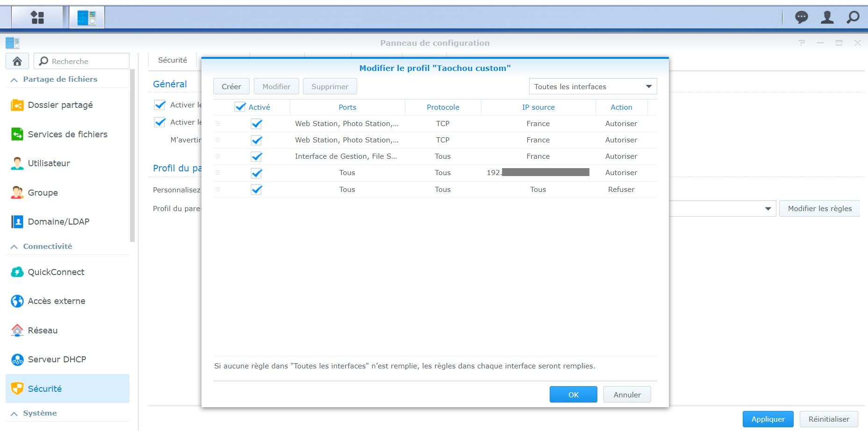Go to control panel home icon
Screen dimensions: 868x431
17,61
